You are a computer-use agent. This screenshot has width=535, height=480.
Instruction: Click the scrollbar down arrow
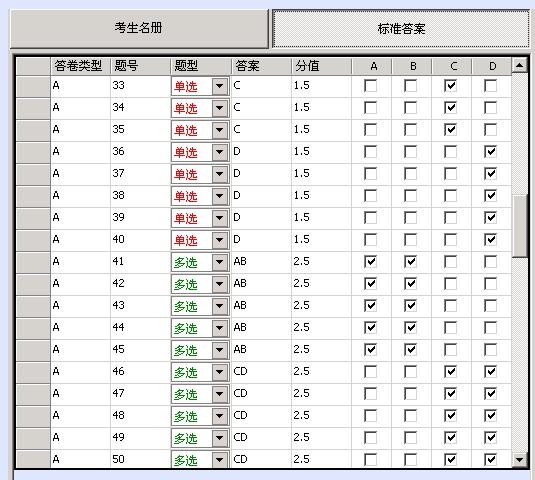(519, 460)
